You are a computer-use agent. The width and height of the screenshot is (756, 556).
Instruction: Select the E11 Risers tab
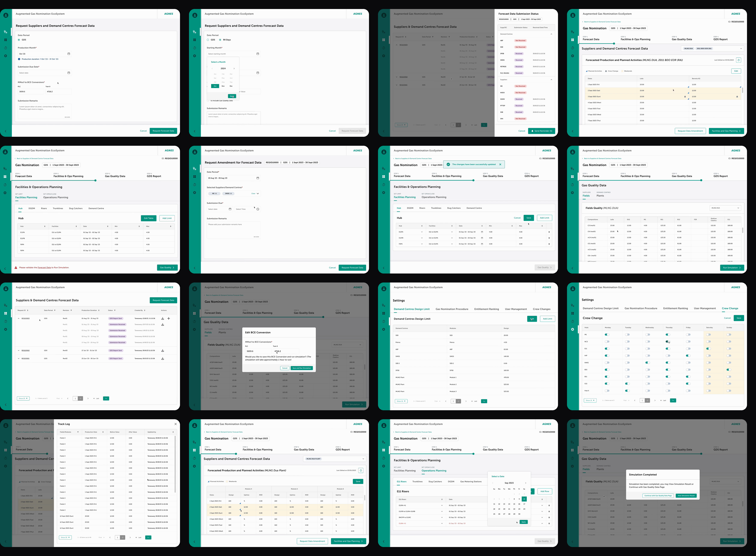(402, 482)
